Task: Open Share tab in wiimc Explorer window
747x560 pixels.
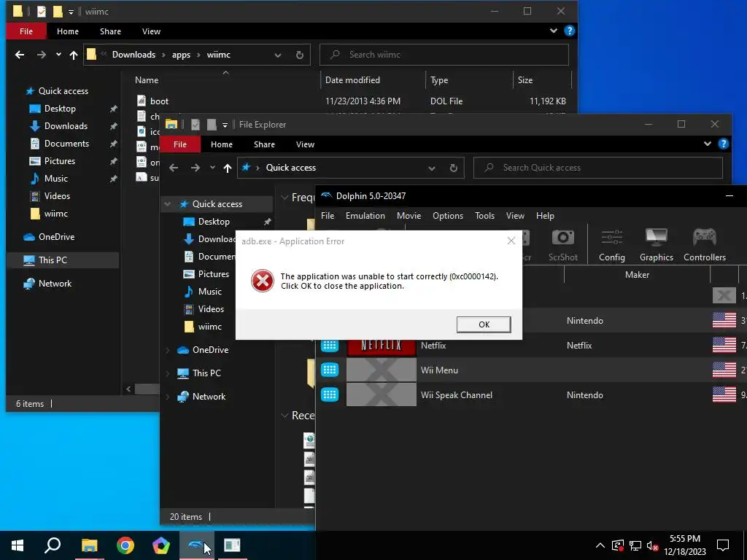Action: coord(110,31)
